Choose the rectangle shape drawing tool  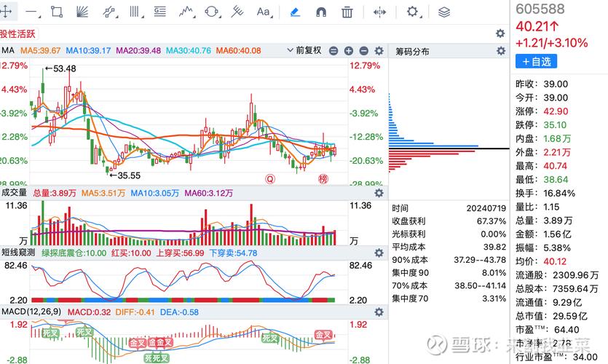(x=57, y=12)
